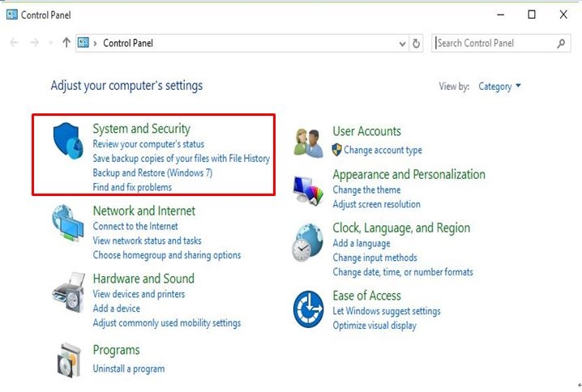Focus the Search Control Panel box
This screenshot has height=392, width=582.
click(501, 43)
